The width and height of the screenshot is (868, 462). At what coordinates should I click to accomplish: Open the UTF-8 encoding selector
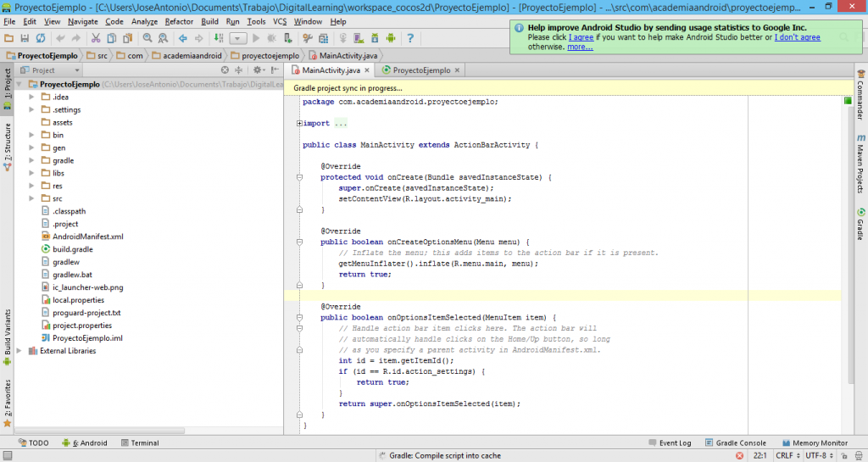[x=819, y=456]
